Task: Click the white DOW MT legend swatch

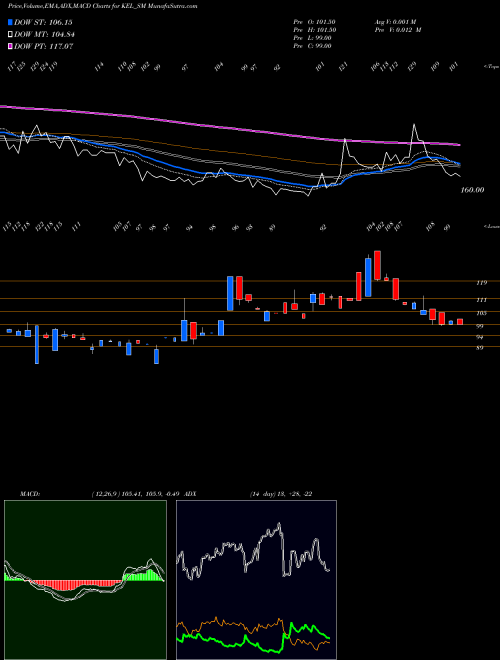Action: click(x=10, y=35)
